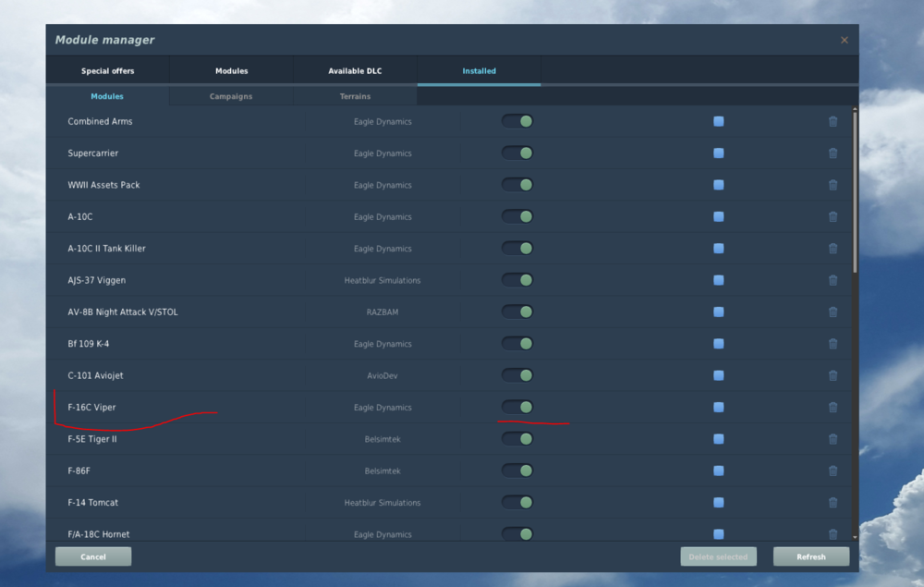The image size is (924, 587).
Task: Click trash icon for AV-8B Night Attack
Action: (833, 312)
